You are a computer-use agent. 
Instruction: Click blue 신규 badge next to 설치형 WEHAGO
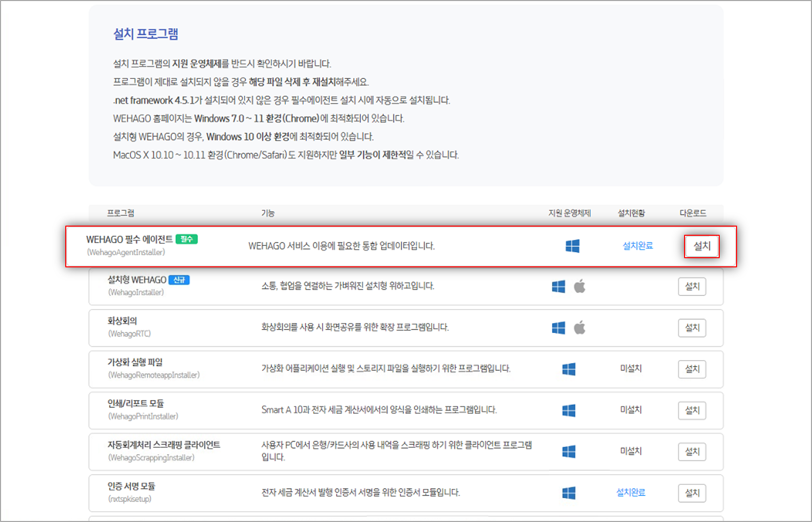point(179,280)
